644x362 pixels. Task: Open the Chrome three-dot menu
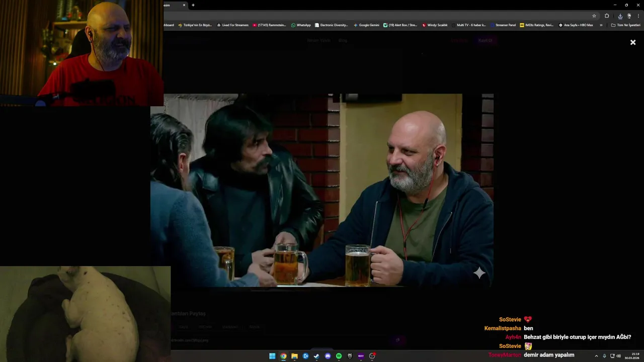click(x=638, y=16)
